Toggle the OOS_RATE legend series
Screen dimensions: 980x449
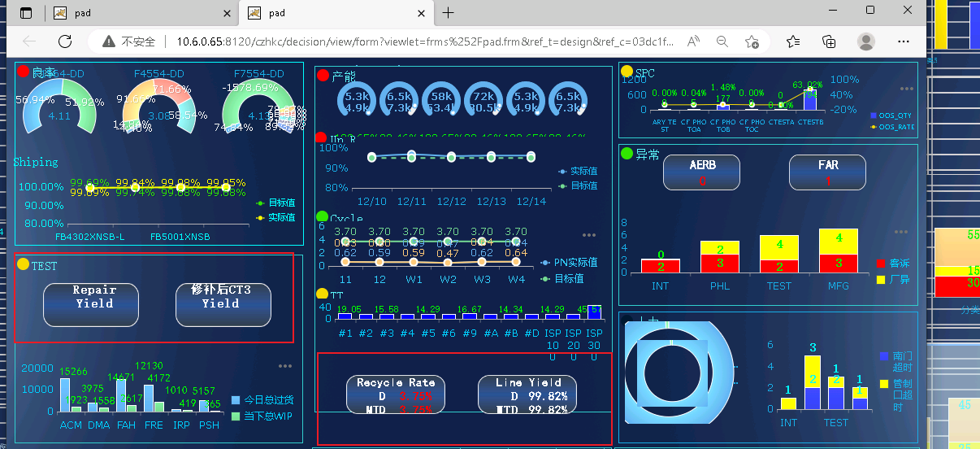tap(893, 127)
